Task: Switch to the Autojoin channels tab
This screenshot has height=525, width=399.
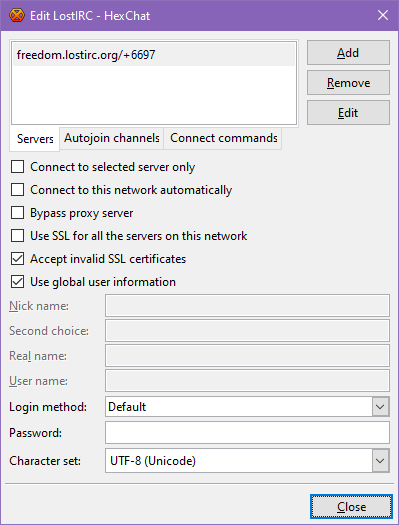Action: tap(111, 138)
